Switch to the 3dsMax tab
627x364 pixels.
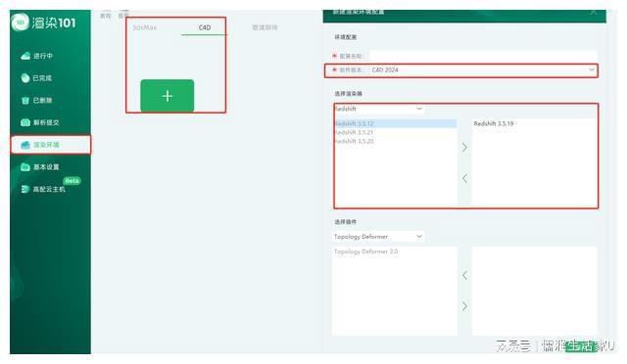(145, 27)
